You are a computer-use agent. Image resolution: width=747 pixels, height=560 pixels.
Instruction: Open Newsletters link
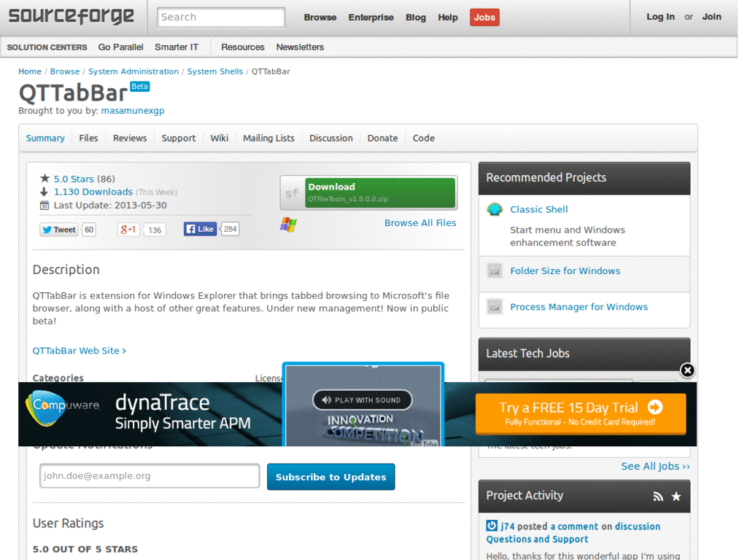[300, 47]
